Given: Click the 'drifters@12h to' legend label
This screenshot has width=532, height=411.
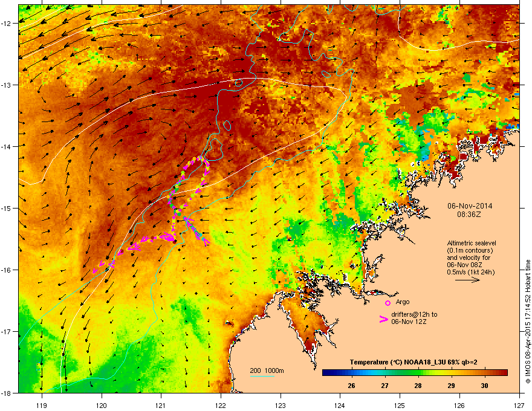Looking at the screenshot, I should click(x=414, y=314).
